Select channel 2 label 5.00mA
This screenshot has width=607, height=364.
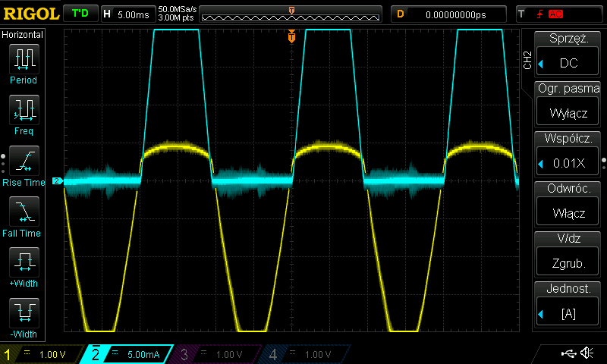[127, 354]
